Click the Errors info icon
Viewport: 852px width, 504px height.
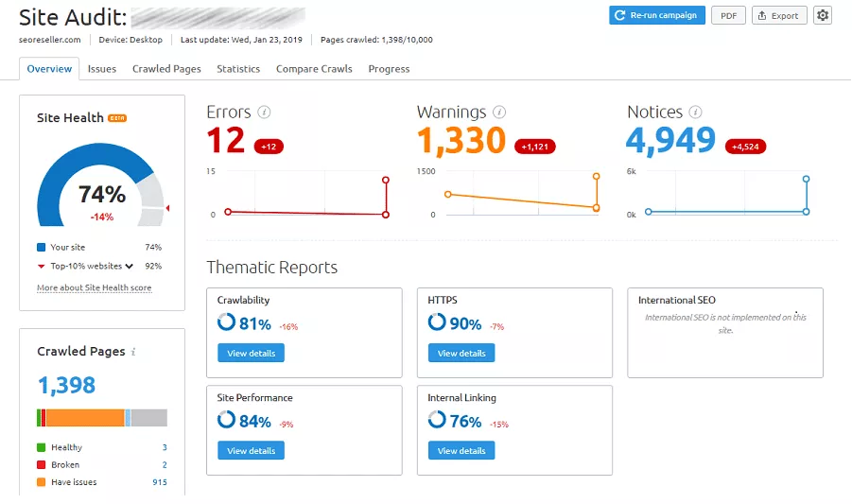264,112
